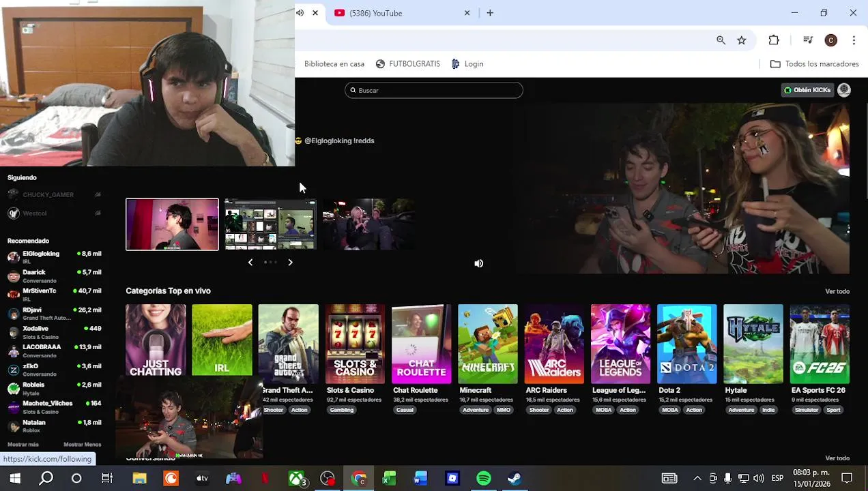The height and width of the screenshot is (491, 868).
Task: Open the Chrome media controls icon
Action: click(x=808, y=40)
